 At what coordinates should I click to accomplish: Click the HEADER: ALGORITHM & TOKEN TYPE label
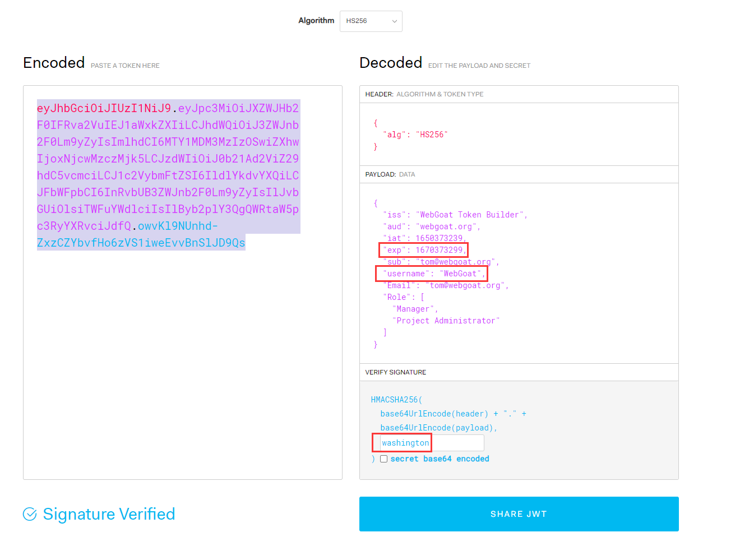coord(424,94)
